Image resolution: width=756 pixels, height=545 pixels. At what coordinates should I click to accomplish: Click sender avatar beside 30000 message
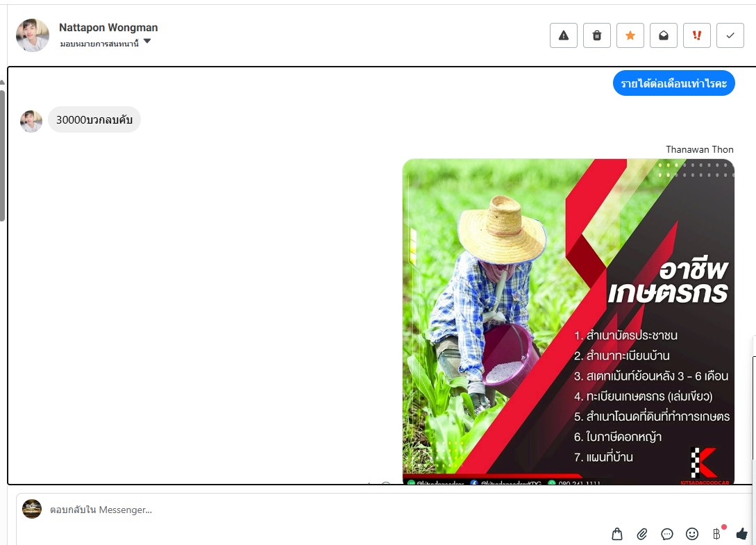[x=31, y=121]
